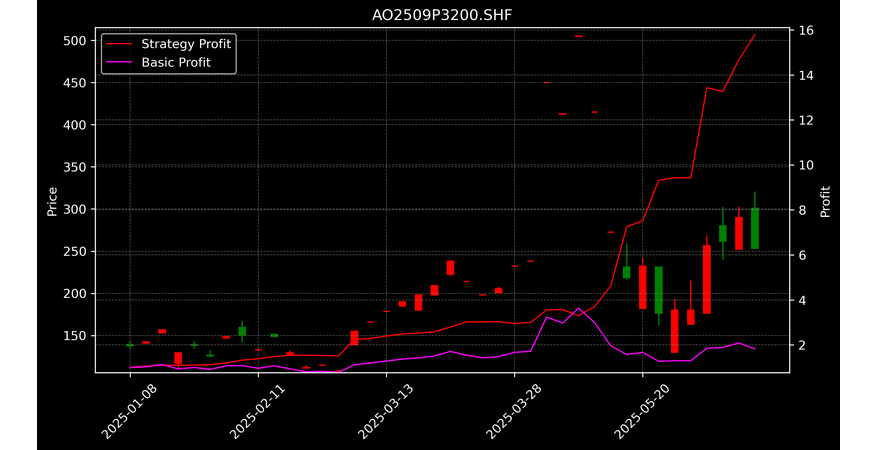Screen dimensions: 878x450
Task: Click the Basic Profit line peak near 4
Action: pyautogui.click(x=579, y=308)
